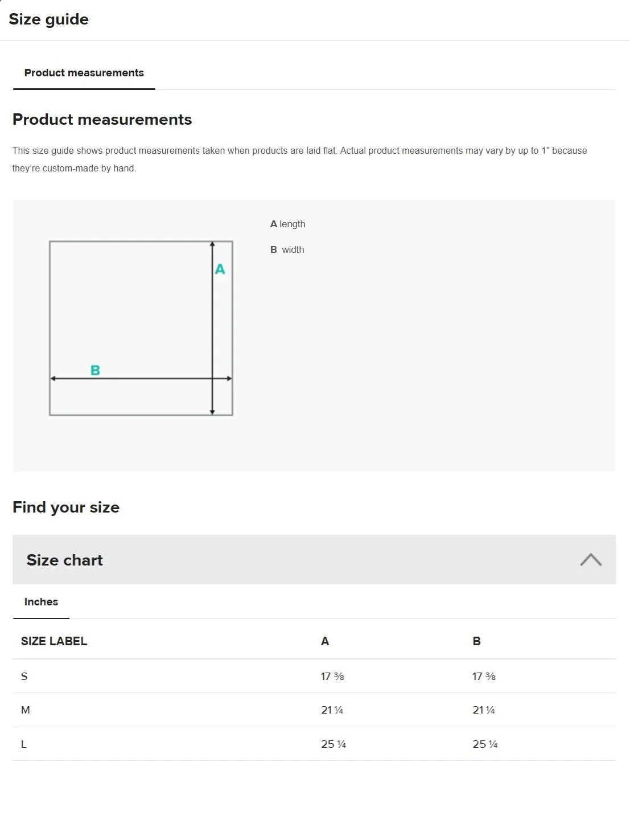630x840 pixels.
Task: Click the SIZE LABEL column header
Action: 54,641
